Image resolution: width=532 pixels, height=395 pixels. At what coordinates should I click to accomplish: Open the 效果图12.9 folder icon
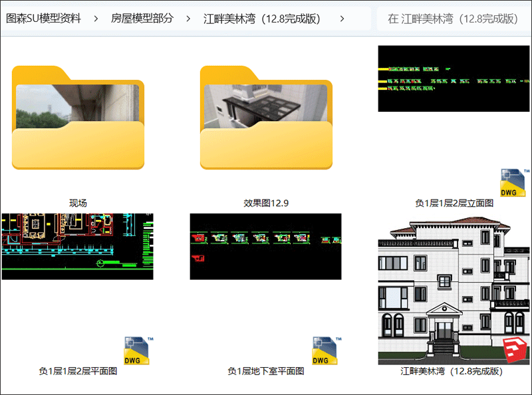[266, 118]
